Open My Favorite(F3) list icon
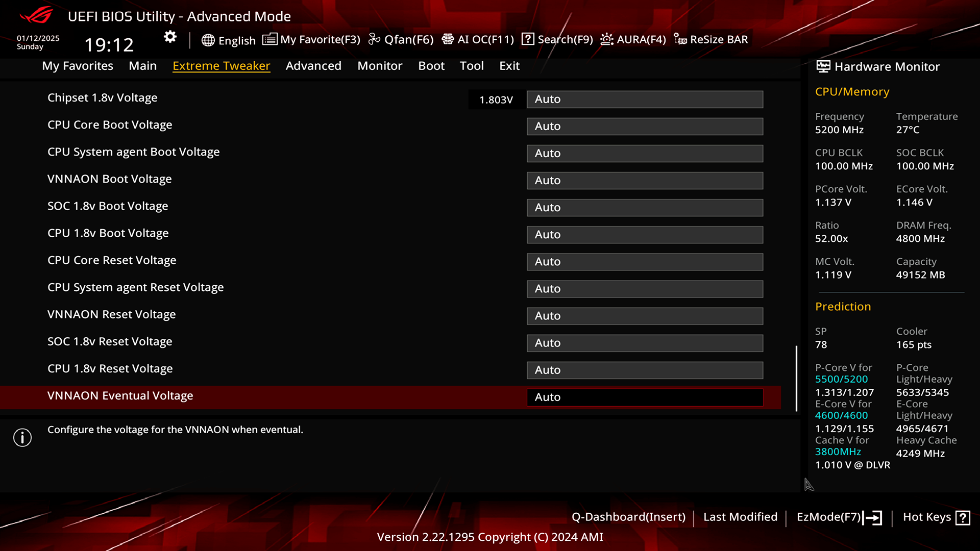The image size is (980, 551). (269, 39)
